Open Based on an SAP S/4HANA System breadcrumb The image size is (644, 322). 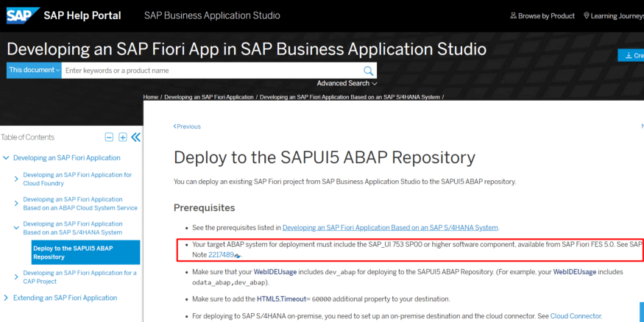tap(350, 97)
